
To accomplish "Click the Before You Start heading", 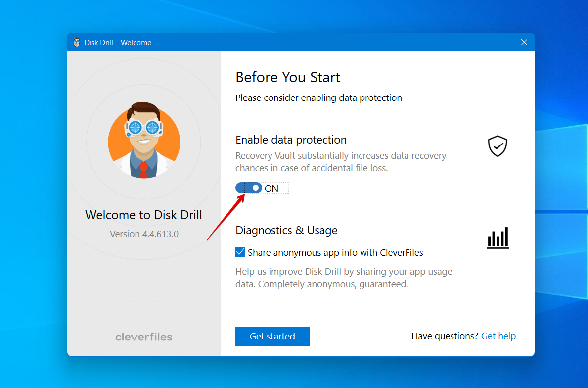I will coord(288,77).
